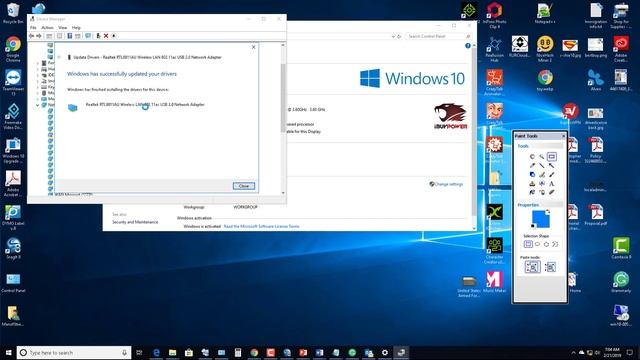Open the View menu in Device Manager

pos(62,27)
